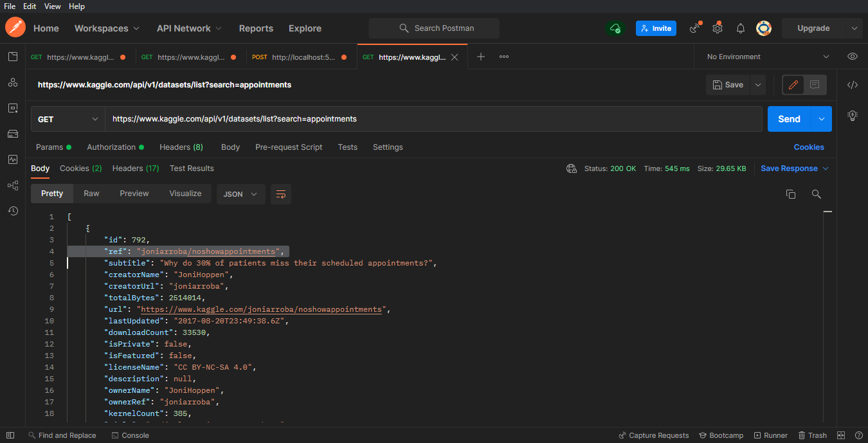
Task: Toggle two-pane view icon in status bar
Action: (x=842, y=435)
